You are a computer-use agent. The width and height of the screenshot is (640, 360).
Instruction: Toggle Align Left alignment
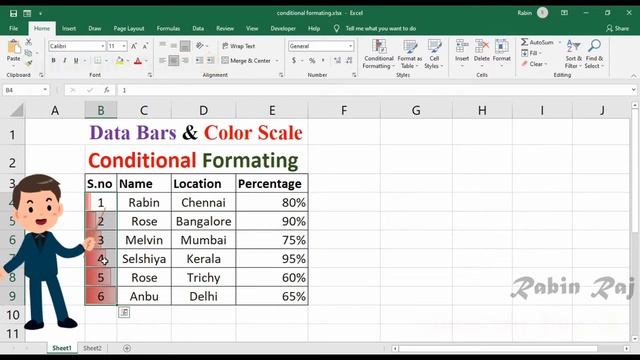pyautogui.click(x=162, y=60)
